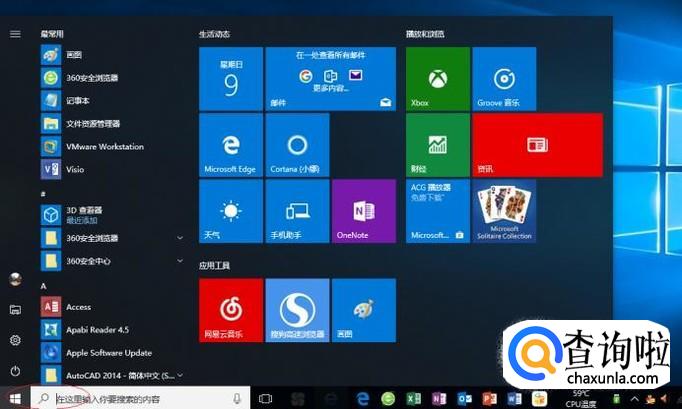Open File Explorer from Start sidebar

point(15,310)
